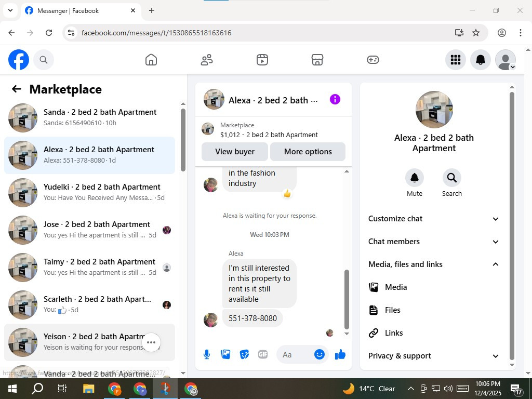Click back arrow beside Marketplace heading

click(16, 89)
